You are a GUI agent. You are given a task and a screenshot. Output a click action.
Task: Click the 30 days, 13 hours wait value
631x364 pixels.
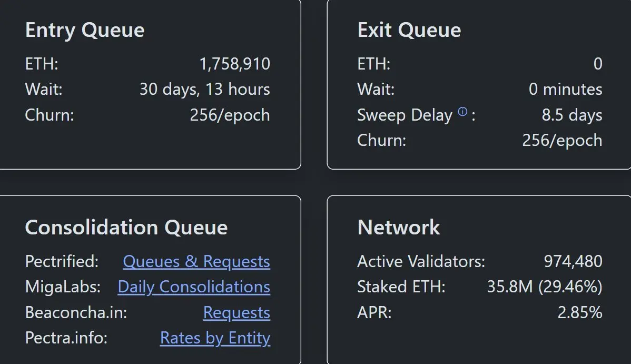point(204,89)
